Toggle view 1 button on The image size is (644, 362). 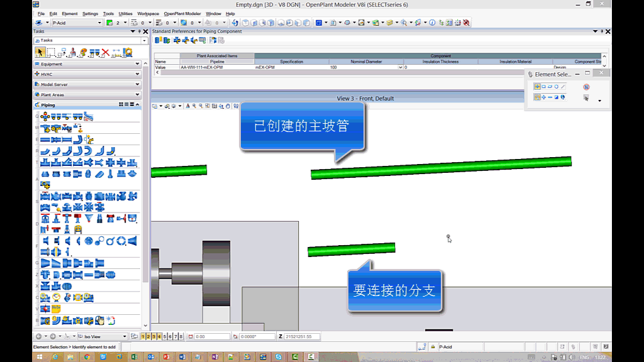tap(143, 336)
